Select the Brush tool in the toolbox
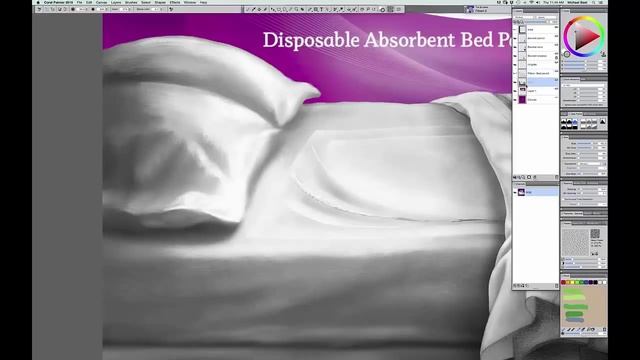The height and width of the screenshot is (360, 640). click(x=247, y=9)
